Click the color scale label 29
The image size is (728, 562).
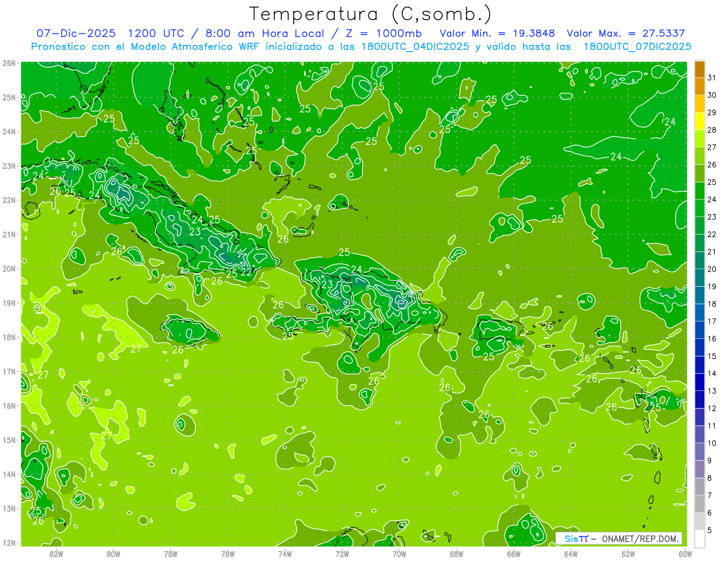712,113
